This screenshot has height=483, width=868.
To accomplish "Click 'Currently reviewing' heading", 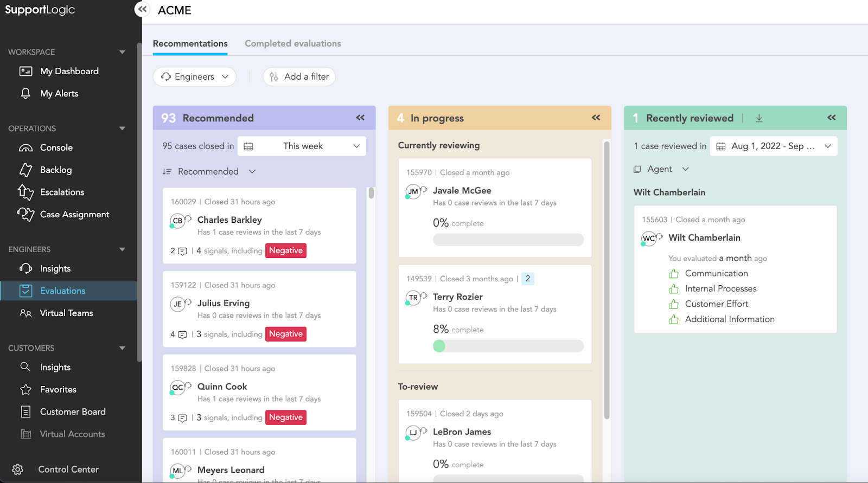I will tap(439, 145).
